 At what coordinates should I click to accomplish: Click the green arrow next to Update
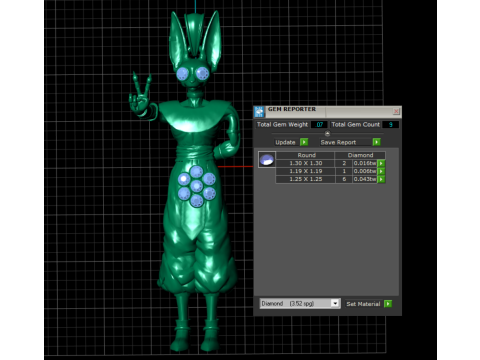click(304, 142)
